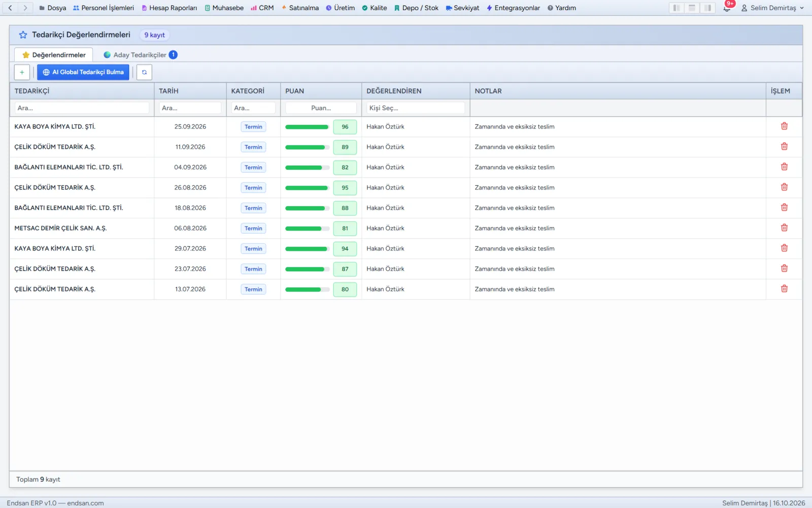Screen dimensions: 812x508
Task: Click AI Global Tedarikçi Bulma button
Action: [83, 72]
